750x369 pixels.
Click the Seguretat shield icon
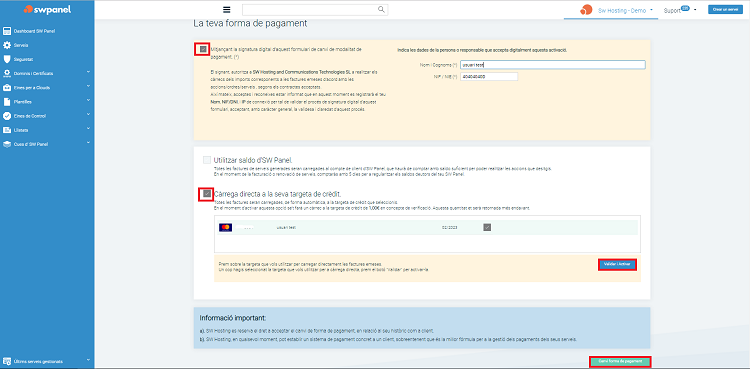click(x=7, y=59)
